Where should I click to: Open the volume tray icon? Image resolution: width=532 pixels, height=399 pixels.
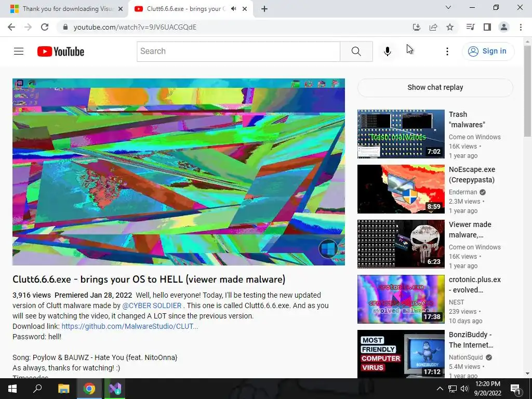click(x=464, y=389)
